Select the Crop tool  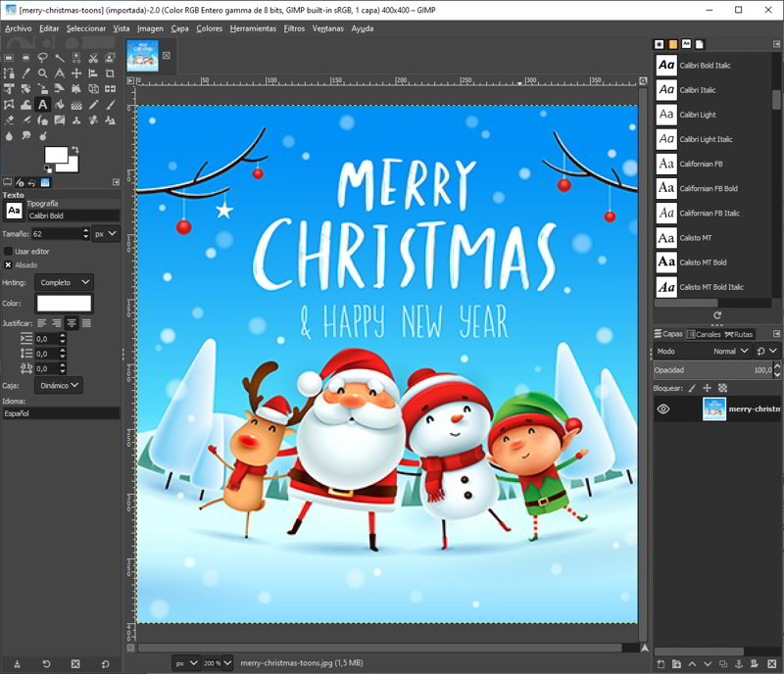click(x=112, y=72)
